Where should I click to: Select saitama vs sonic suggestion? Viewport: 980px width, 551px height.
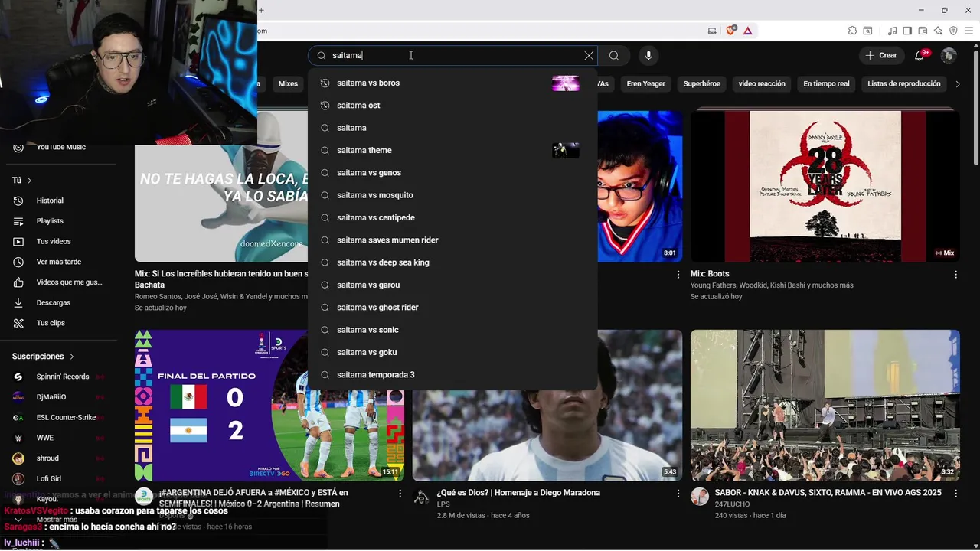(x=452, y=330)
